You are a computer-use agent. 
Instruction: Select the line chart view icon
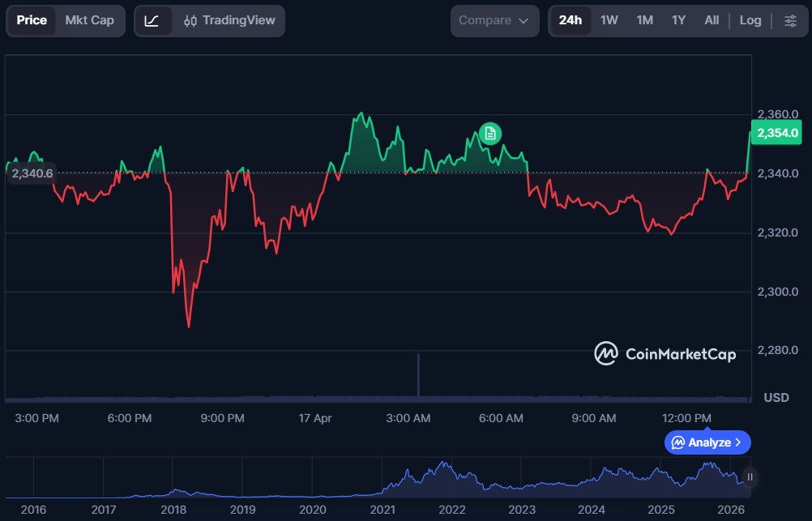point(152,20)
